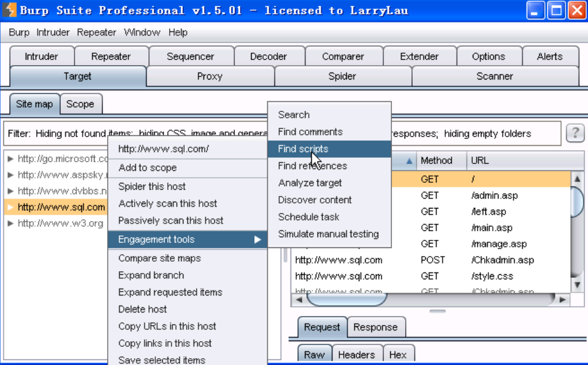Open the Repeater menu in menu bar
This screenshot has height=365, width=588.
(96, 32)
